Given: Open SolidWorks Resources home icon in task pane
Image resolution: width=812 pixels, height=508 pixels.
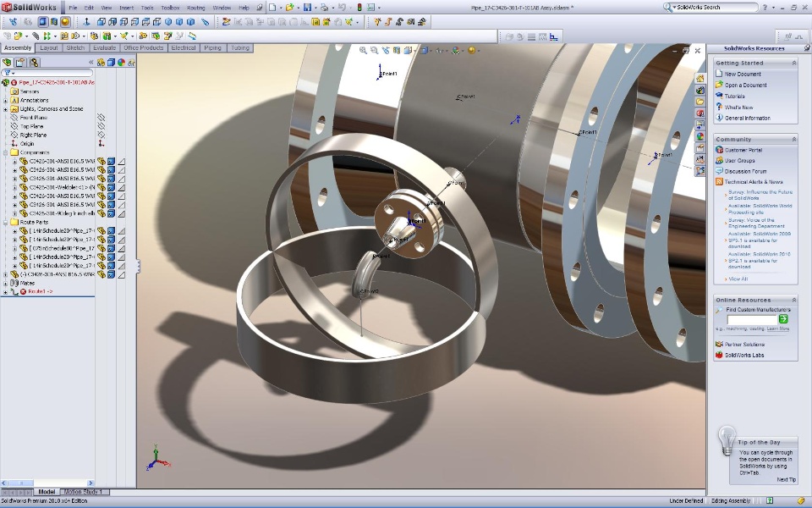Looking at the screenshot, I should click(x=700, y=79).
